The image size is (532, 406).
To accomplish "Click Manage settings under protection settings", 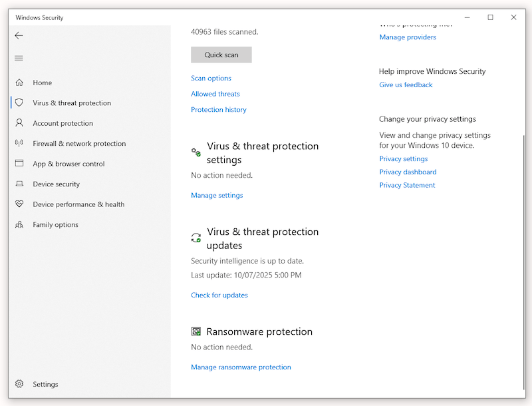I will tap(217, 196).
